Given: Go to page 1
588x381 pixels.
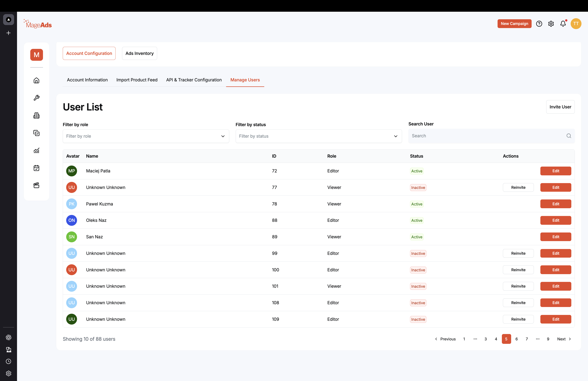Looking at the screenshot, I should pos(464,339).
